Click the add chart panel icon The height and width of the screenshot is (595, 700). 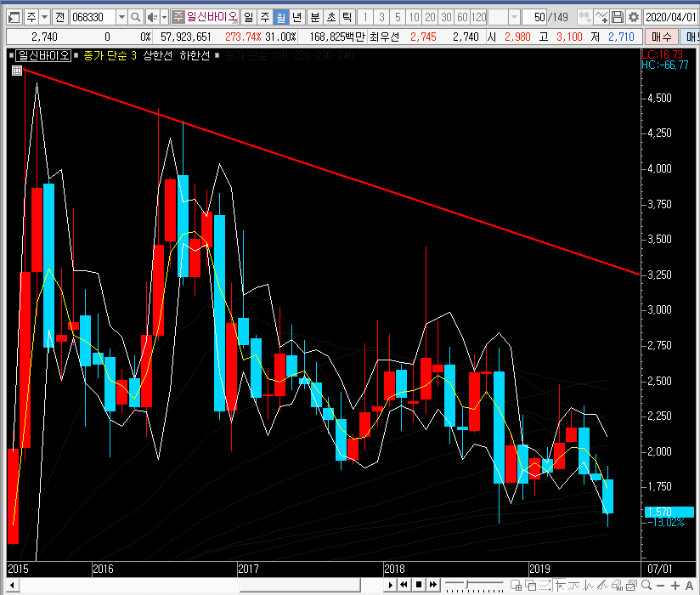click(516, 585)
